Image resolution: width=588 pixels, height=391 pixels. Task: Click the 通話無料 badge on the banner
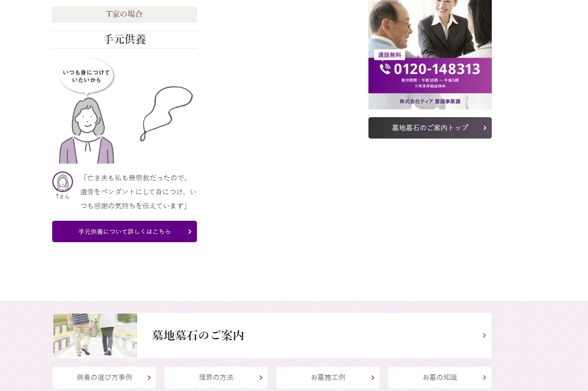tap(389, 55)
